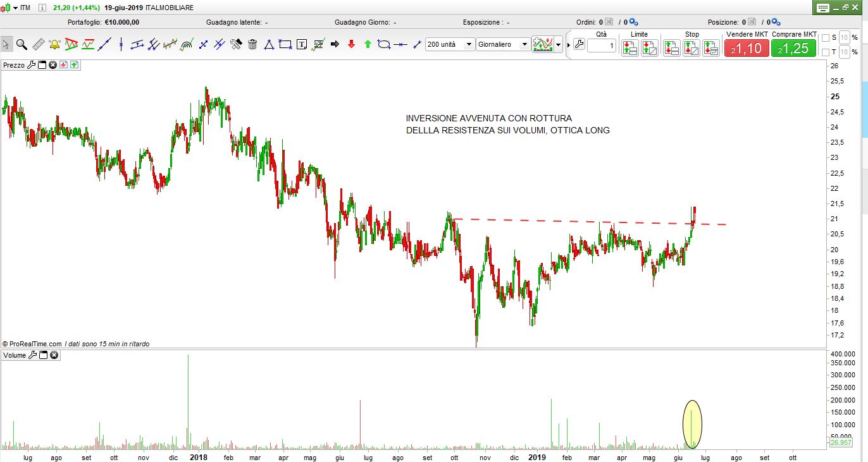Select the green up arrow marker

[x=368, y=44]
